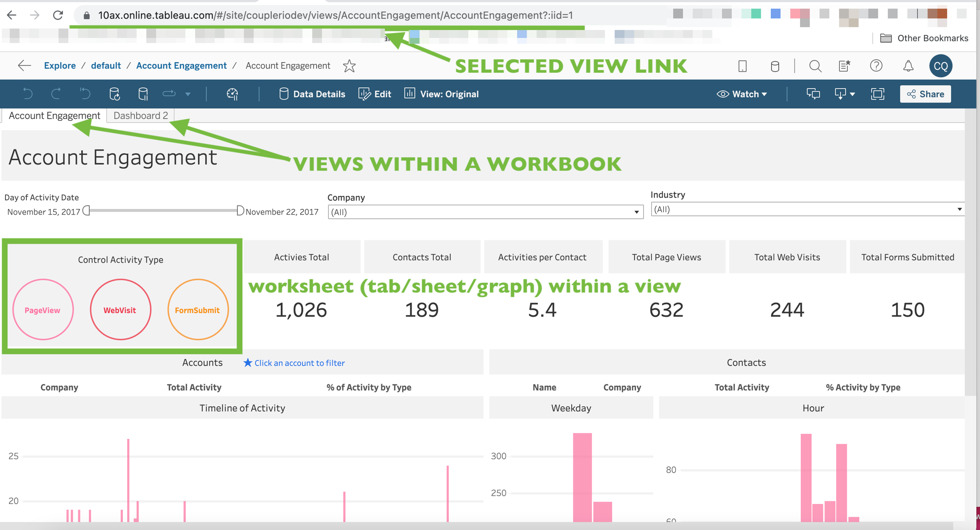The width and height of the screenshot is (980, 530).
Task: Click the comments icon in toolbar
Action: pyautogui.click(x=813, y=94)
